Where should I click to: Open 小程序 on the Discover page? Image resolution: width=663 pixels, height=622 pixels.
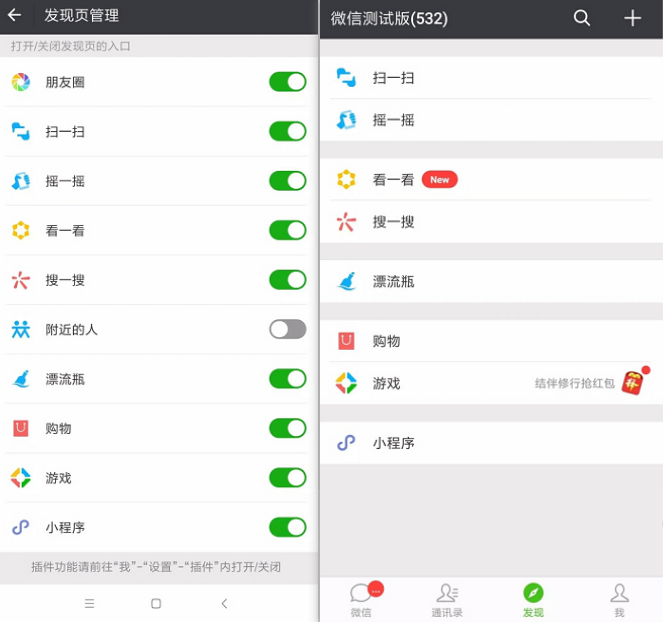pyautogui.click(x=491, y=443)
